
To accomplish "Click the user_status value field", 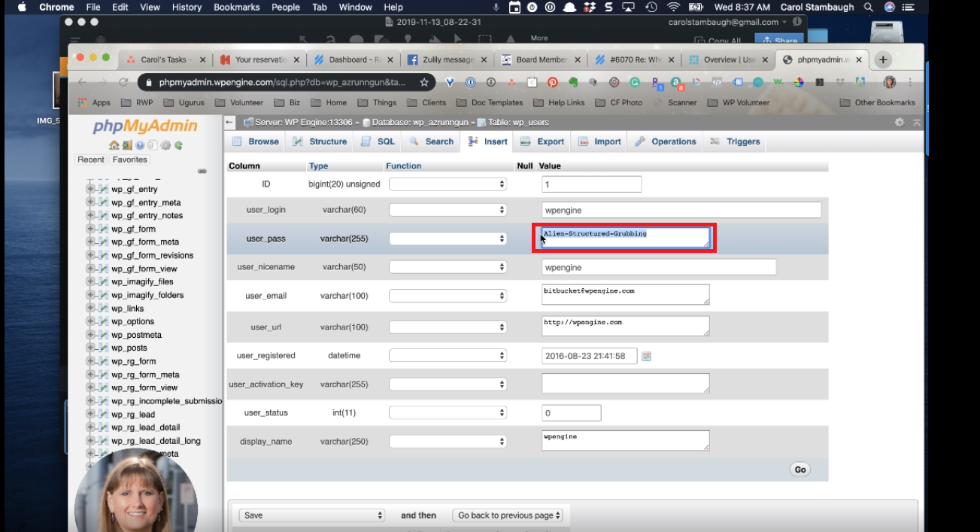I will pyautogui.click(x=572, y=413).
